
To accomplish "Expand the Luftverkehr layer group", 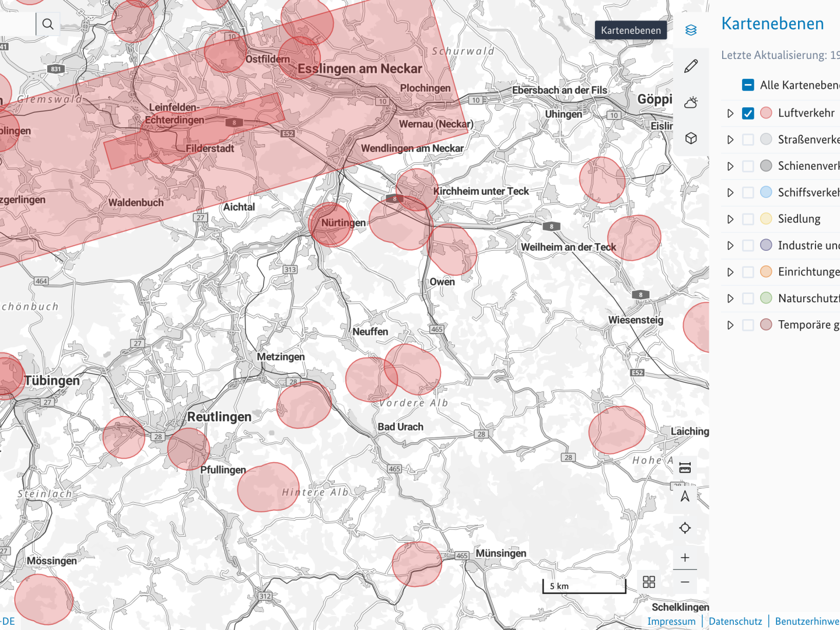I will pos(730,113).
